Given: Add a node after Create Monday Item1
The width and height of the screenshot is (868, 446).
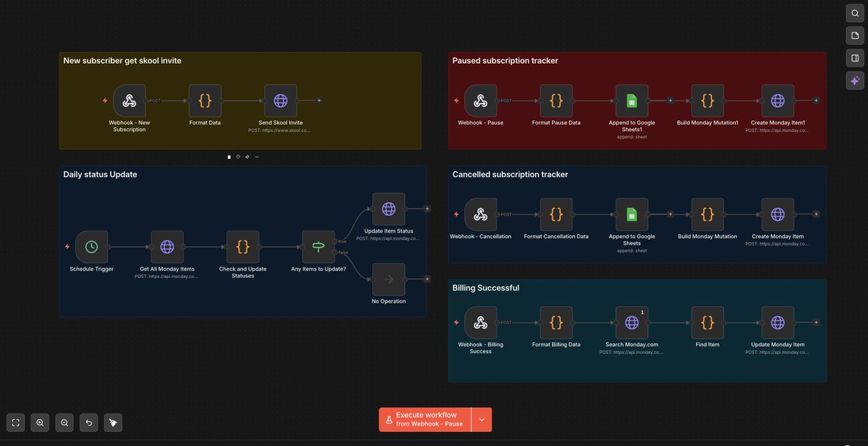Looking at the screenshot, I should click(816, 101).
